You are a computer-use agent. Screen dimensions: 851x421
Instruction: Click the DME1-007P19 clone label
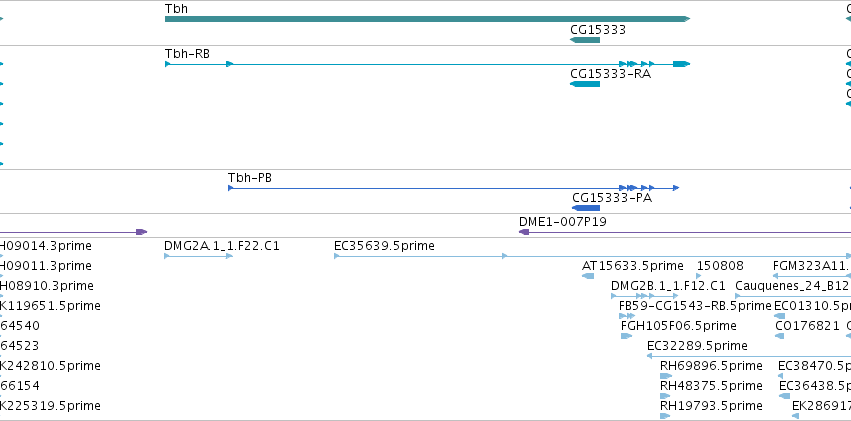[562, 222]
